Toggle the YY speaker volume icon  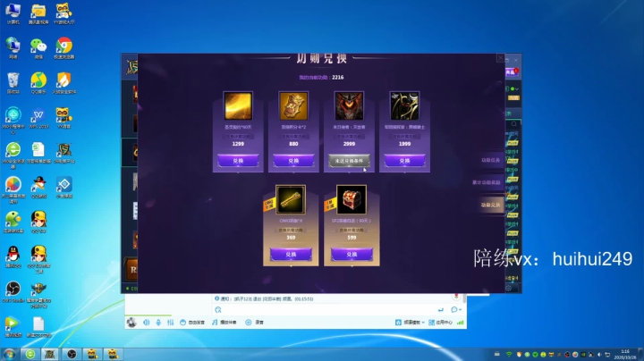click(x=146, y=323)
